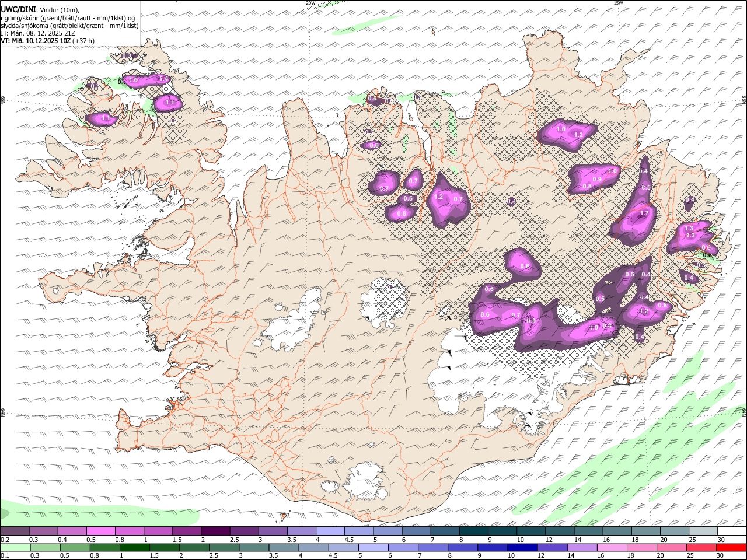Select the violet swatch at 12 in lower legend
The width and height of the screenshot is (747, 560).
pos(551,548)
